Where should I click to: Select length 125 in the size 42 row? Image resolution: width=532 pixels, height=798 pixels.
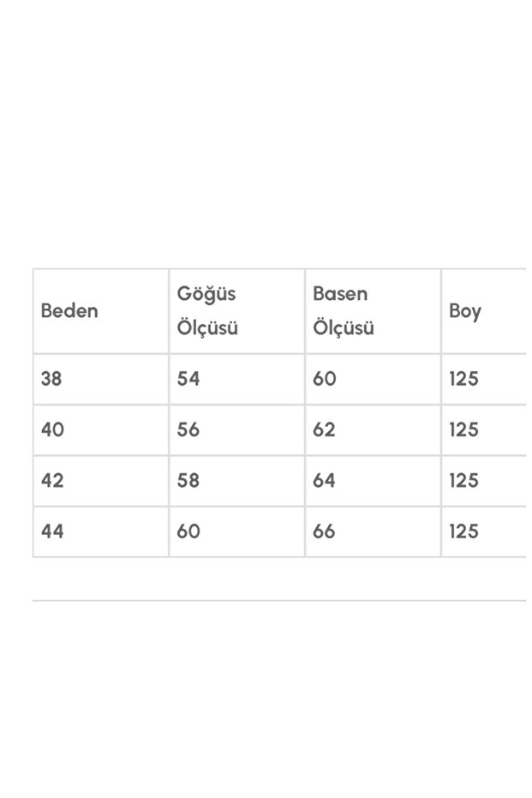[463, 480]
